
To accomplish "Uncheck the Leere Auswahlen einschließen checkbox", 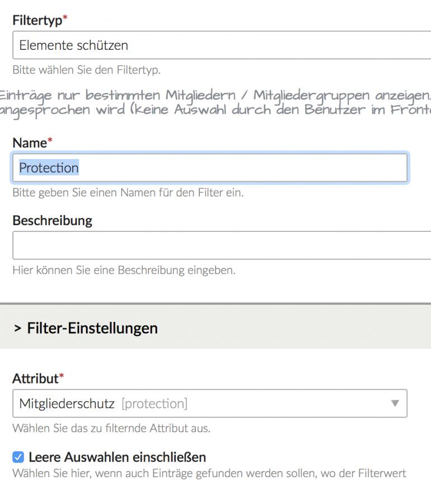I will point(18,457).
